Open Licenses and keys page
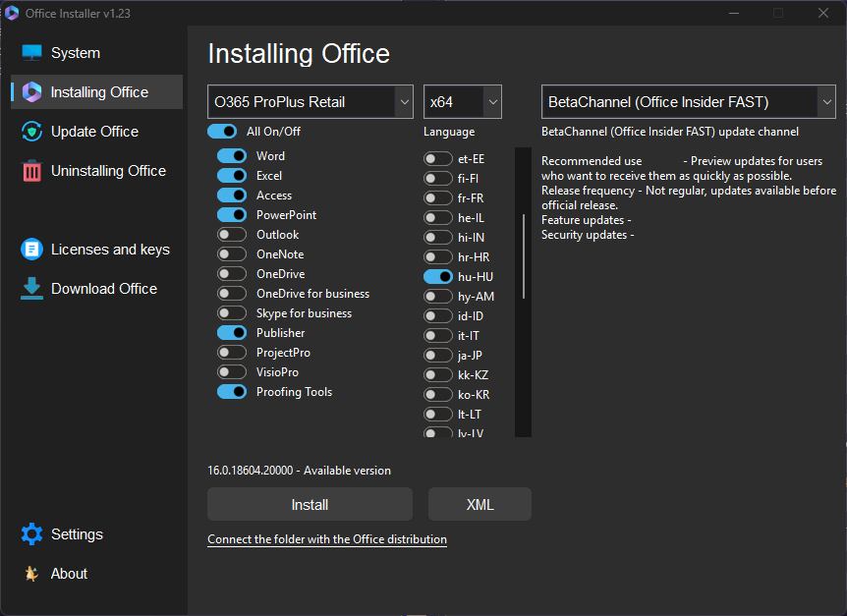 point(110,250)
